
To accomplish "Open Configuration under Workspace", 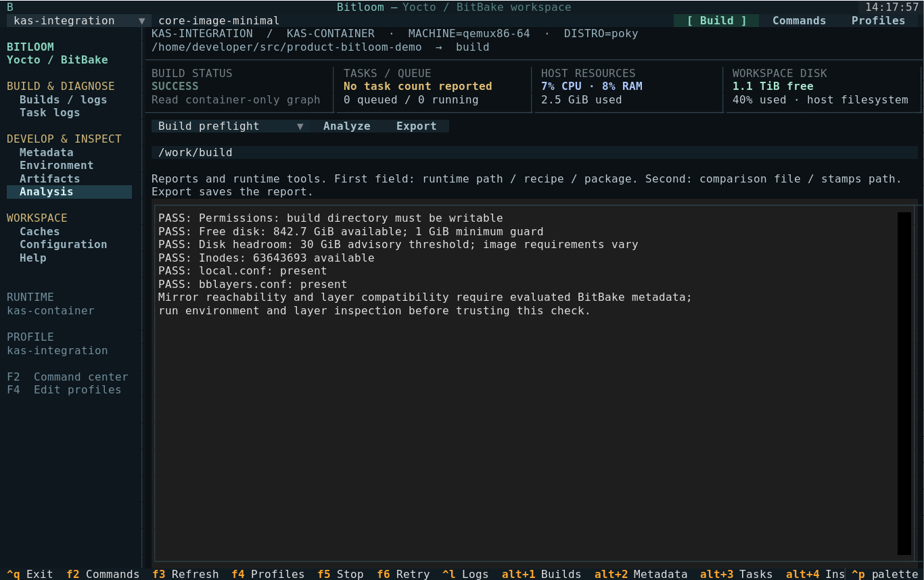I will [63, 244].
